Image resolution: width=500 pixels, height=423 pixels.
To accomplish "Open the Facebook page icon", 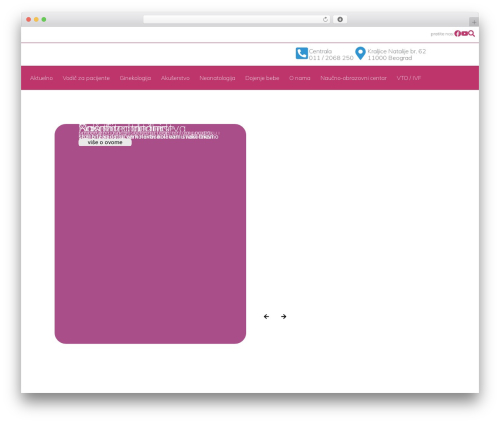I will [x=458, y=33].
